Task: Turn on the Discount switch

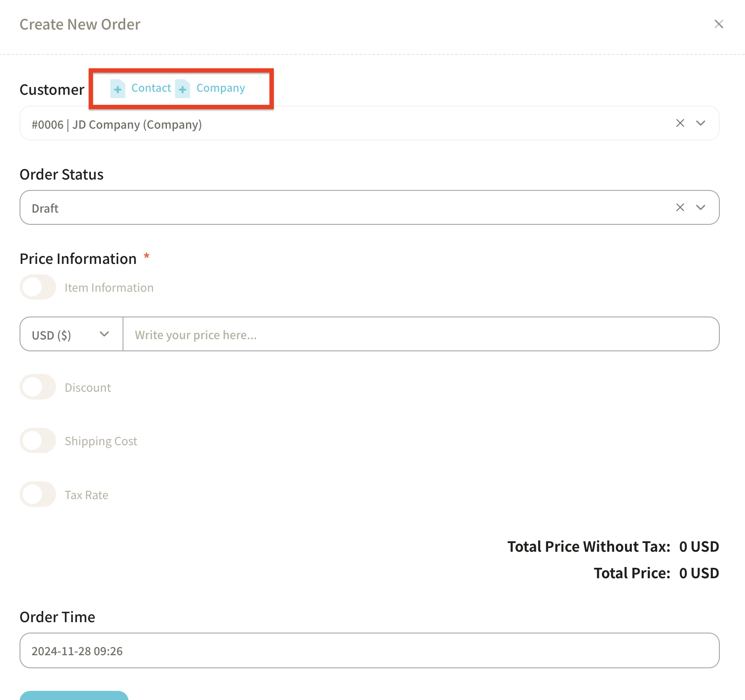Action: click(x=38, y=387)
